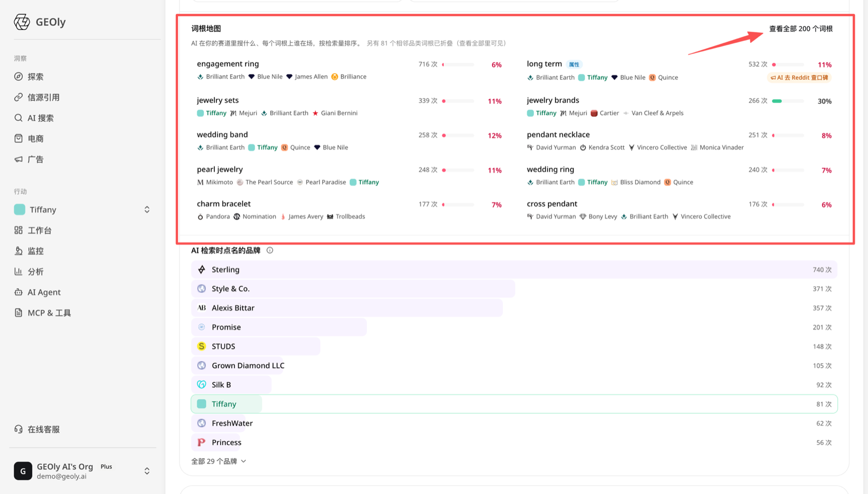Click the AI 去 Reddit 查口碑 badge

(x=800, y=78)
